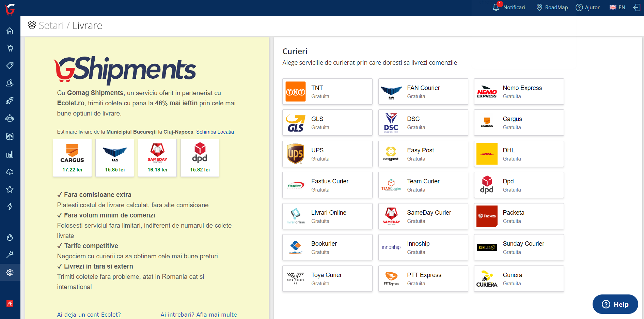Click the Team Curier logo
The width and height of the screenshot is (644, 319).
pyautogui.click(x=391, y=185)
